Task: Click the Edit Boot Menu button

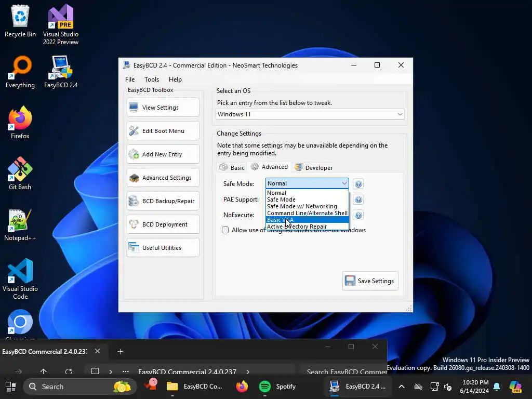Action: [163, 131]
